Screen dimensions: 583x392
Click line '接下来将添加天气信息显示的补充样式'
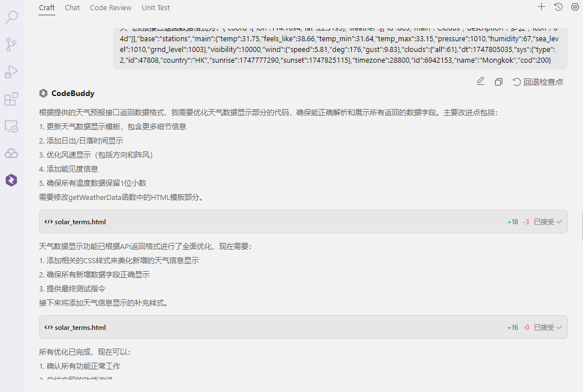104,303
